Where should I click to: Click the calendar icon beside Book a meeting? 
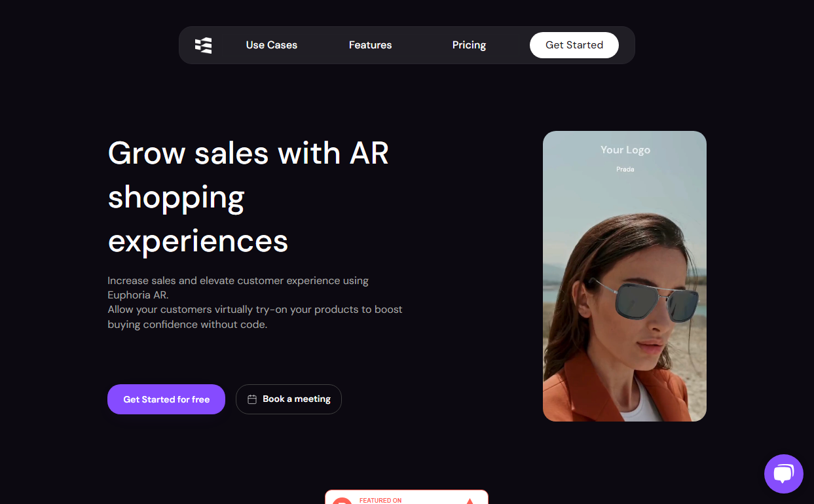click(252, 399)
